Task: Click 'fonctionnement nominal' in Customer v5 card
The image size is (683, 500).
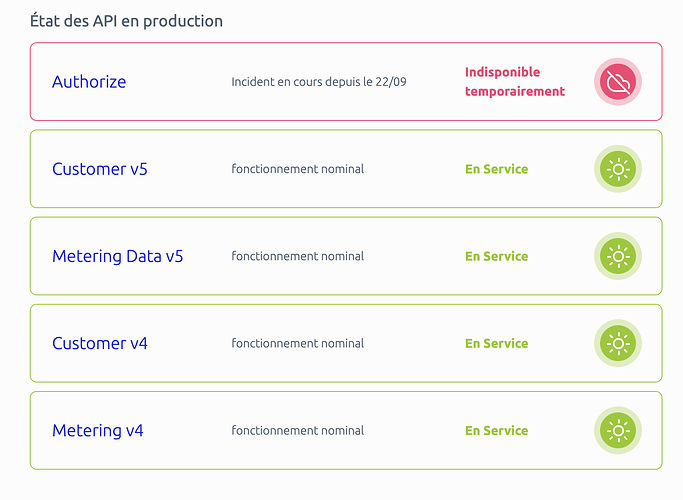Action: [297, 169]
